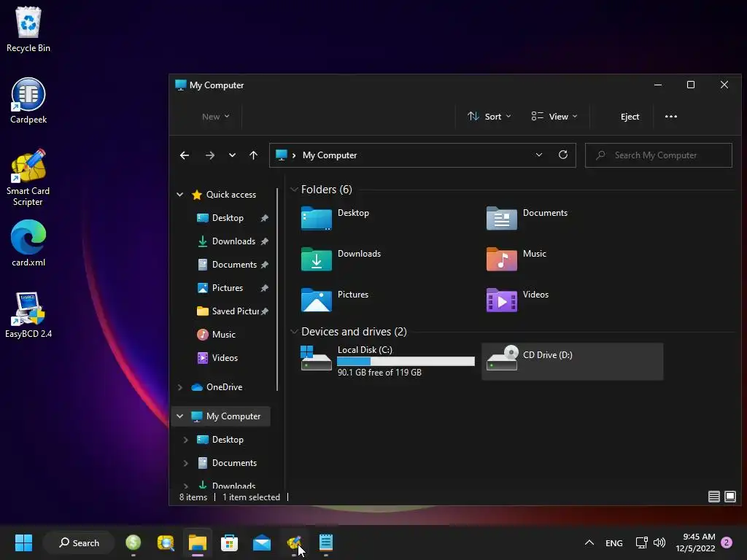This screenshot has width=747, height=560.
Task: Show recent locations dropdown arrow
Action: pyautogui.click(x=232, y=155)
